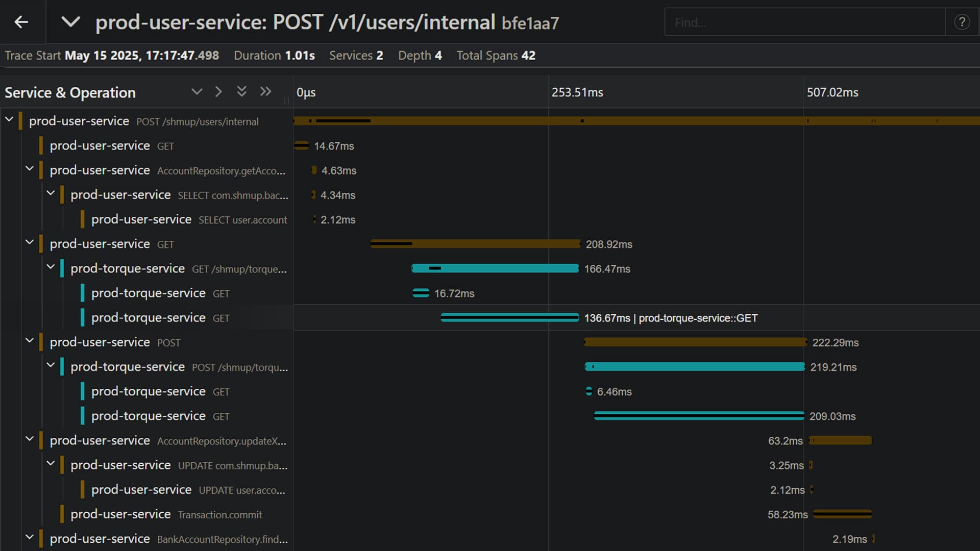Focus the Find search field

[805, 22]
